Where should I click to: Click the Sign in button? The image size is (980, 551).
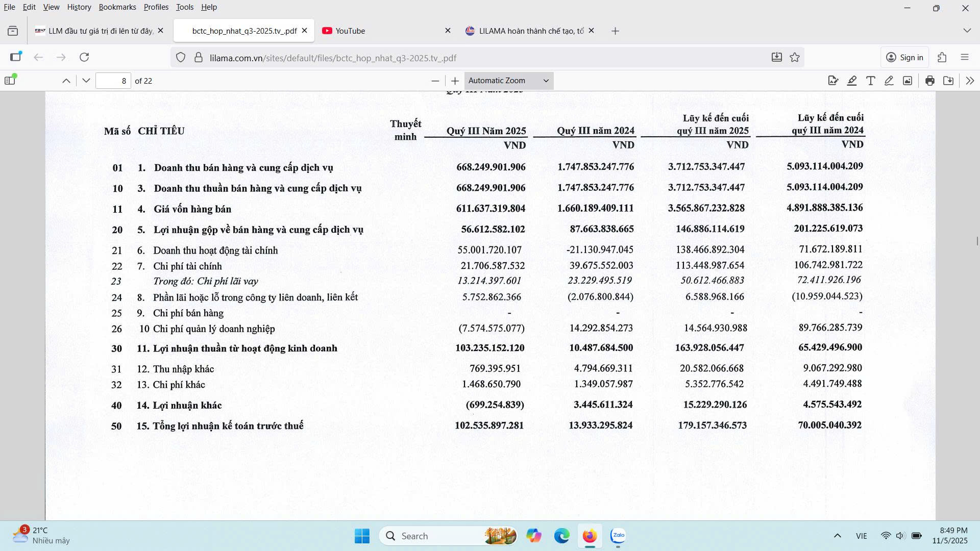[905, 57]
